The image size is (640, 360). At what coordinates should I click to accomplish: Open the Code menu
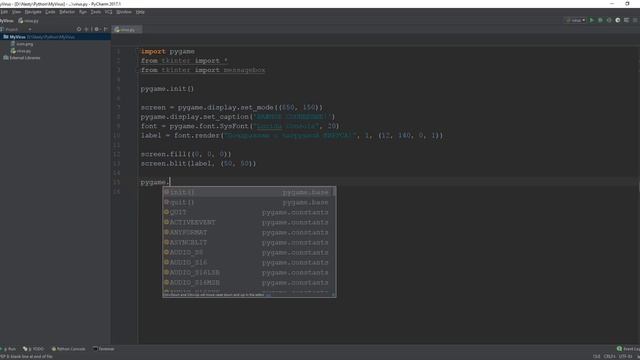50,12
